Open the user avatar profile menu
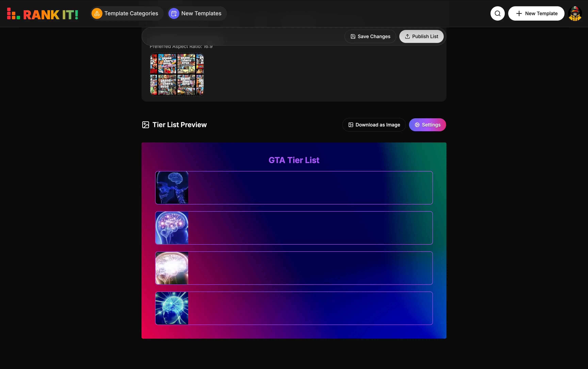This screenshot has width=588, height=369. (x=575, y=13)
